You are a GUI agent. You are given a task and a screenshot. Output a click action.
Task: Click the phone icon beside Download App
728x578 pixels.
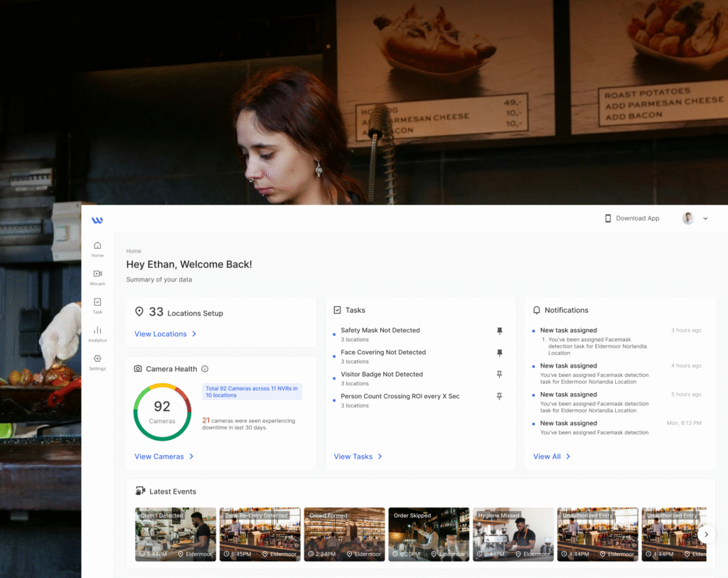[x=608, y=218]
